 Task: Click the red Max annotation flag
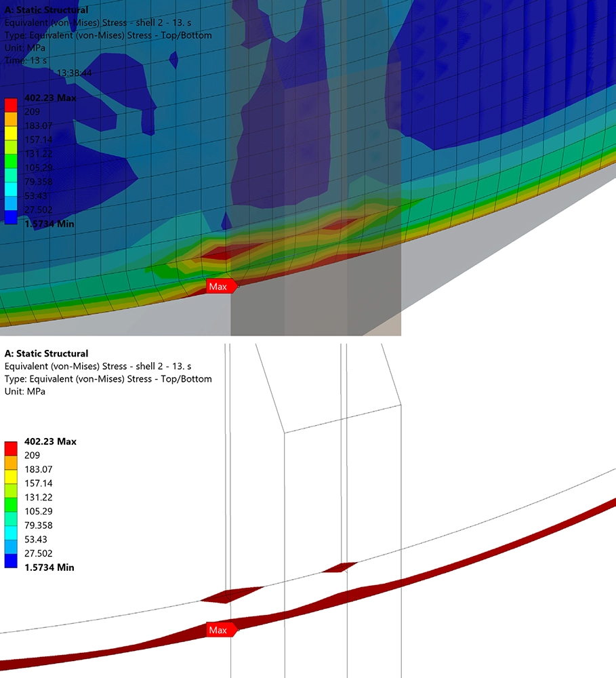pyautogui.click(x=220, y=285)
